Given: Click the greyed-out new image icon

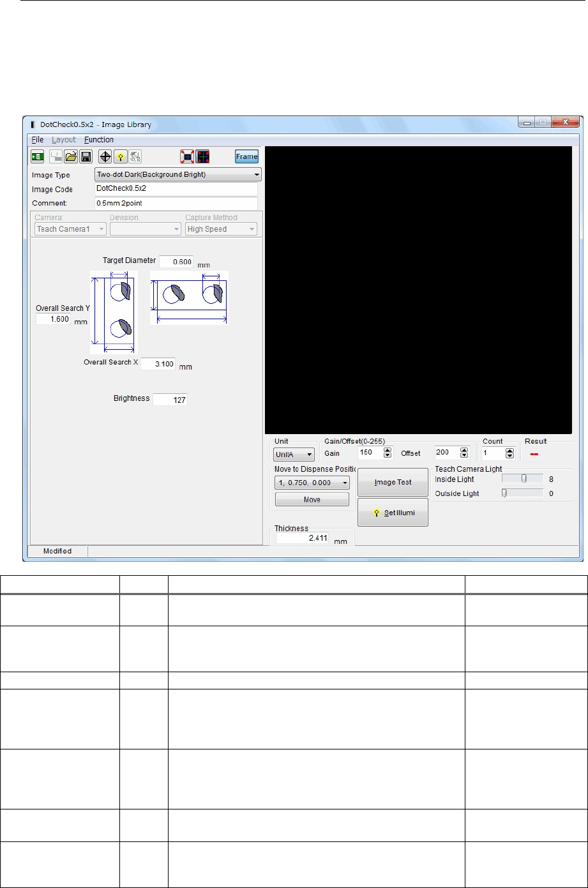Looking at the screenshot, I should 56,156.
